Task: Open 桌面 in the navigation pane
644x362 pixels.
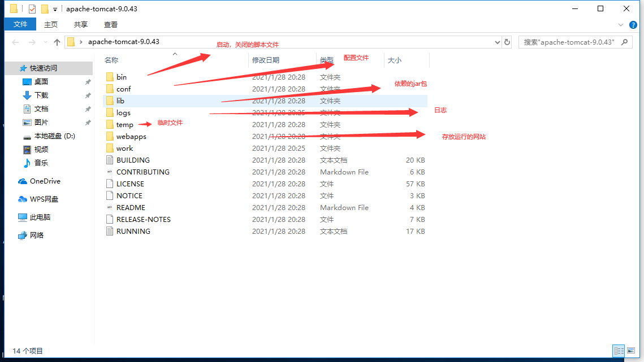Action: click(41, 82)
